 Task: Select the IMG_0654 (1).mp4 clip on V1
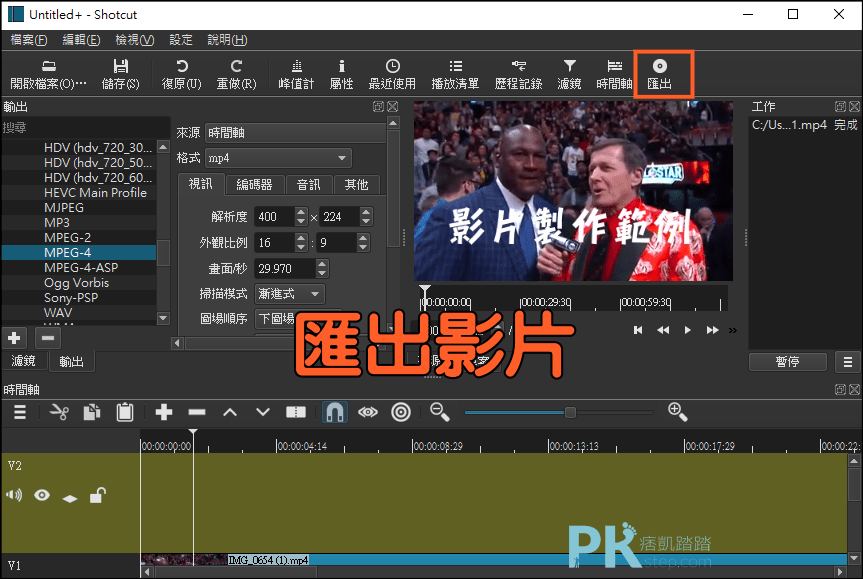[493, 560]
